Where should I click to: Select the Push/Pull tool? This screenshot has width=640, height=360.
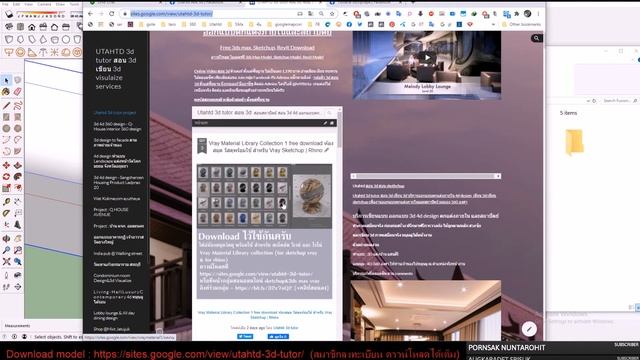18,165
